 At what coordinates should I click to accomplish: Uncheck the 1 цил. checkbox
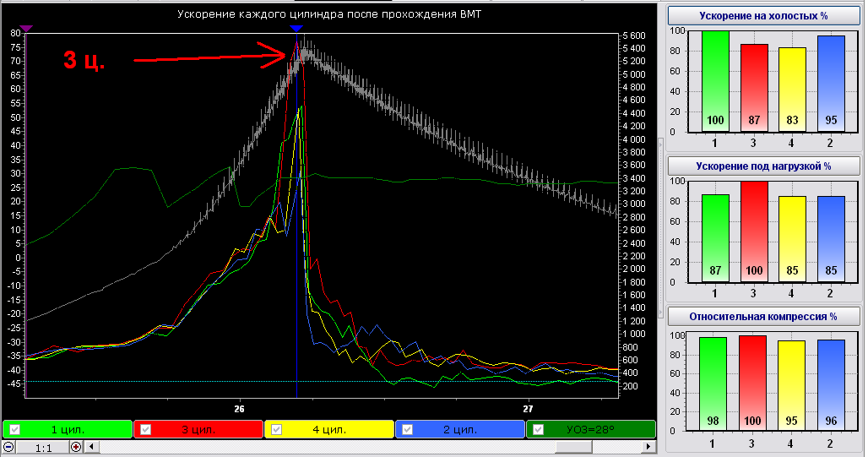pos(15,429)
